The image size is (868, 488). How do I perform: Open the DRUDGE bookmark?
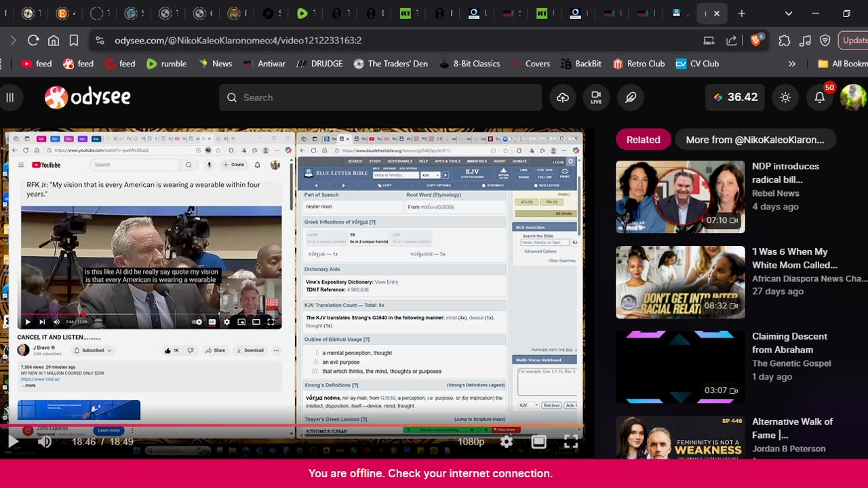coord(320,64)
